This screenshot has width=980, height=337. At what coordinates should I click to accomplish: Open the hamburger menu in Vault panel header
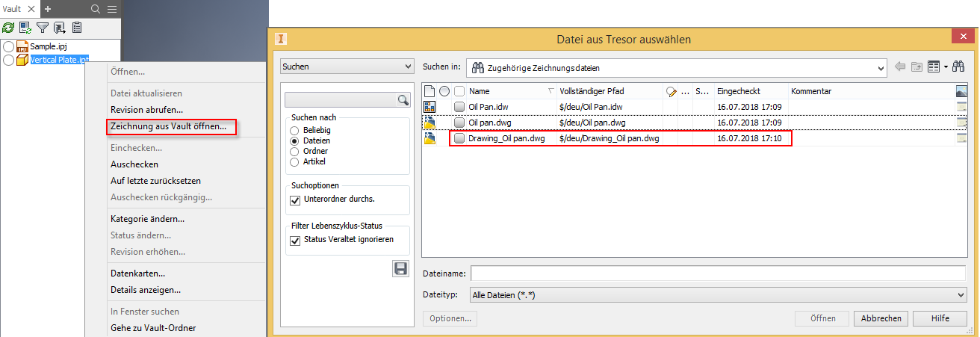pos(111,9)
